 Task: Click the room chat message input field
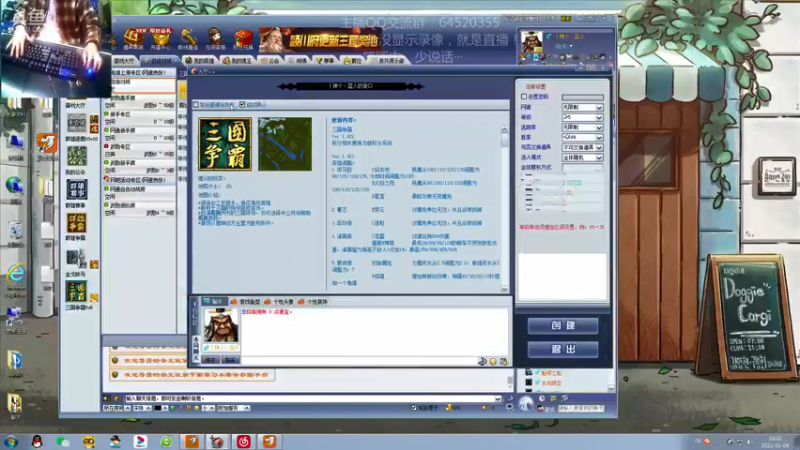[x=359, y=361]
